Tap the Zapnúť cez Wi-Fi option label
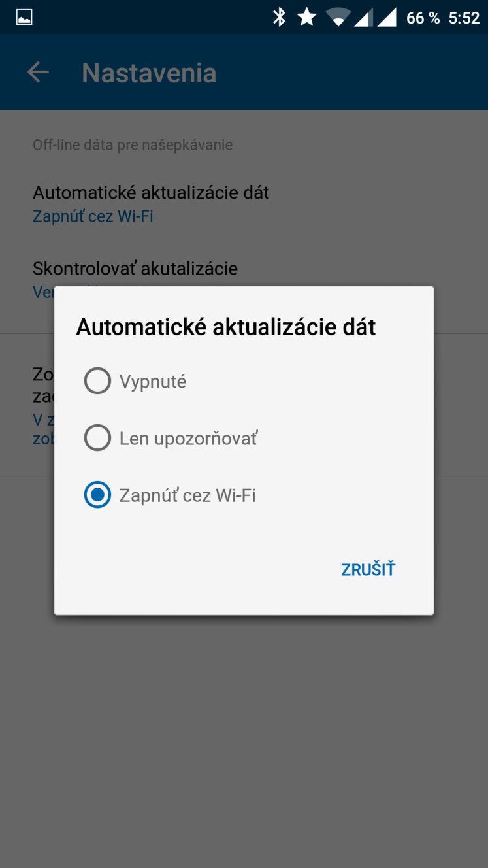The width and height of the screenshot is (488, 868). 187,495
